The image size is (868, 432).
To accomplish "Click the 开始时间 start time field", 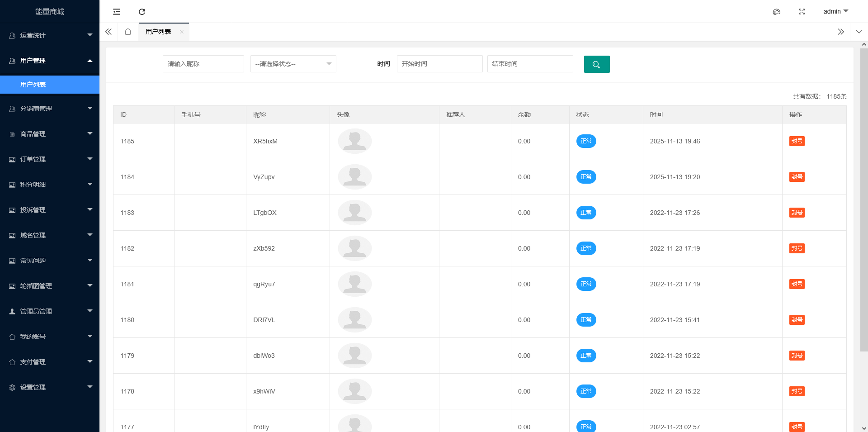I will click(440, 64).
